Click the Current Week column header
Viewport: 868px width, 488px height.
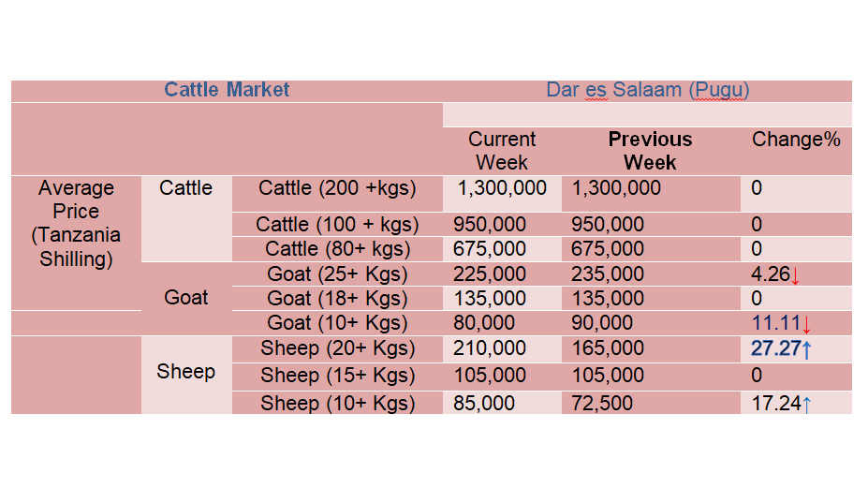tap(502, 151)
